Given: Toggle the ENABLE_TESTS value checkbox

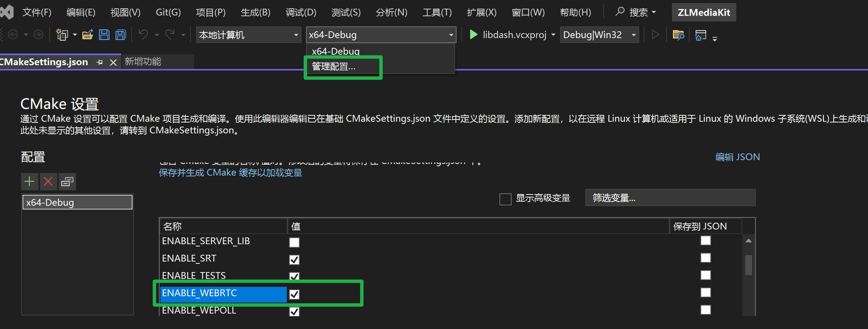Looking at the screenshot, I should pos(294,276).
